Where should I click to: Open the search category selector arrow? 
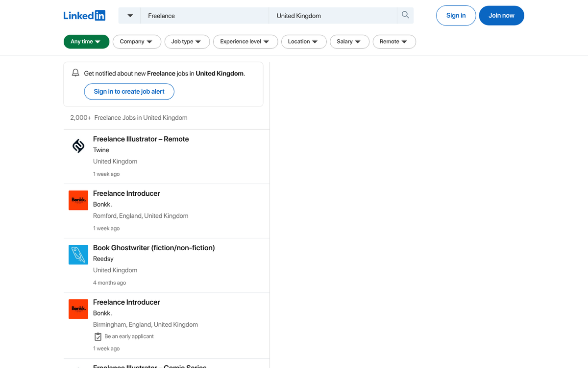coord(129,15)
